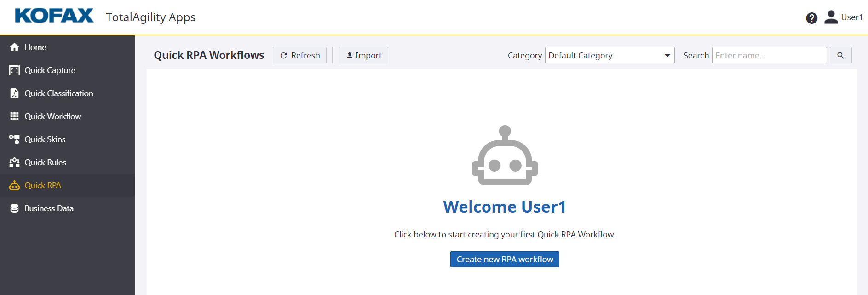This screenshot has width=868, height=295.
Task: Click the Home house icon
Action: [x=15, y=47]
